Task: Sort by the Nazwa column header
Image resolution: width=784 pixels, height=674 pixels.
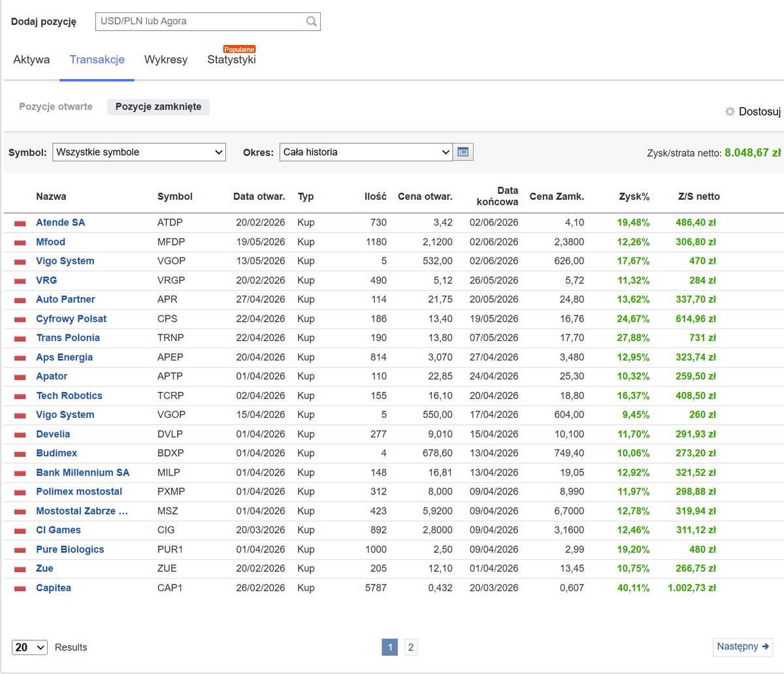Action: click(51, 196)
